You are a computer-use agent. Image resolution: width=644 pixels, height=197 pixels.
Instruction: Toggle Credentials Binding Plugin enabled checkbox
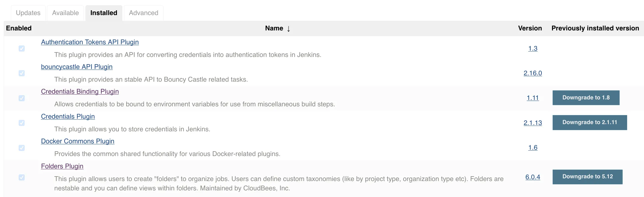pyautogui.click(x=22, y=98)
